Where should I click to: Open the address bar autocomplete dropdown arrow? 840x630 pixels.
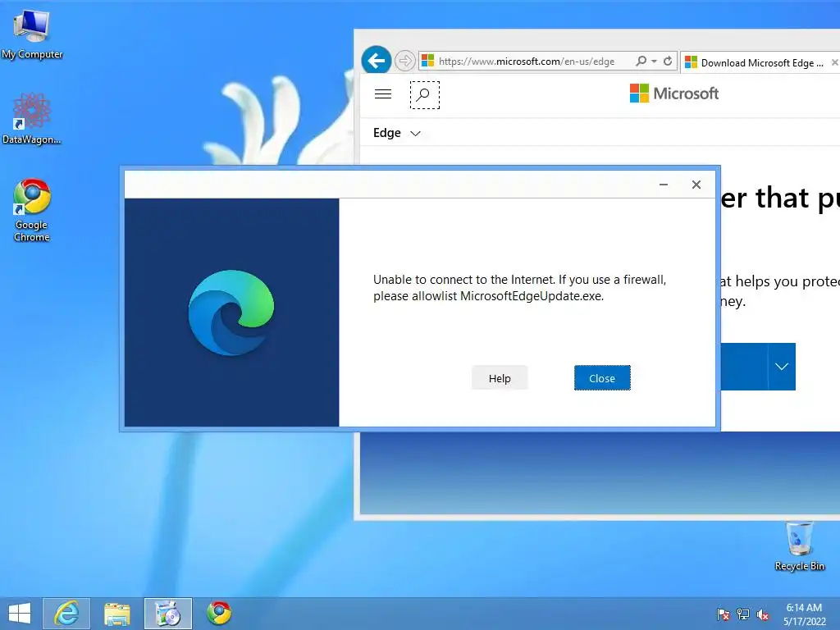tap(654, 61)
